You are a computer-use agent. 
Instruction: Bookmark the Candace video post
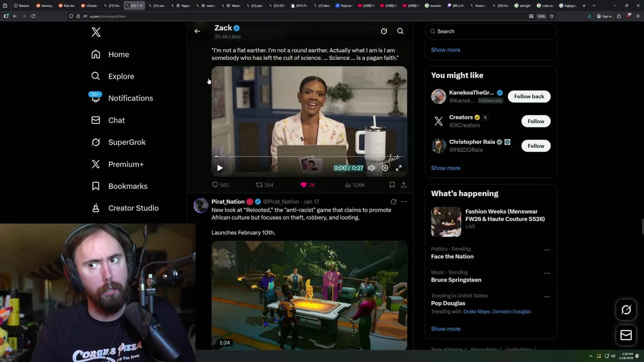[x=392, y=185]
